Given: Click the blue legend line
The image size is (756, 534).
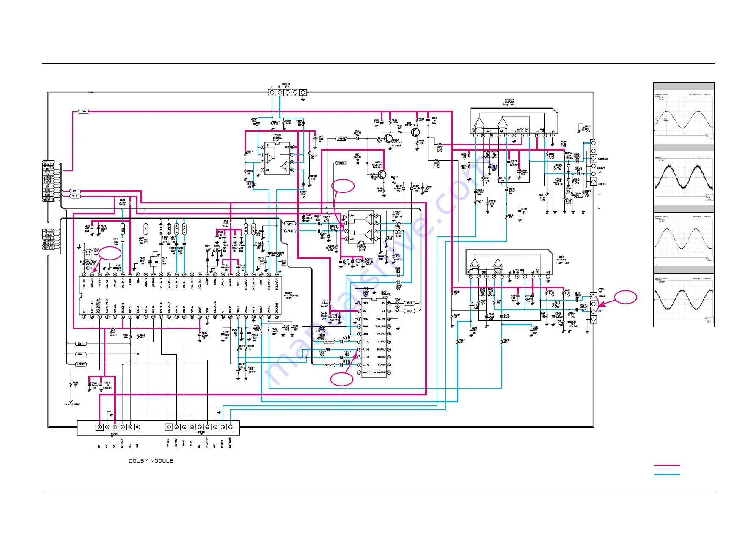Looking at the screenshot, I should [x=667, y=474].
